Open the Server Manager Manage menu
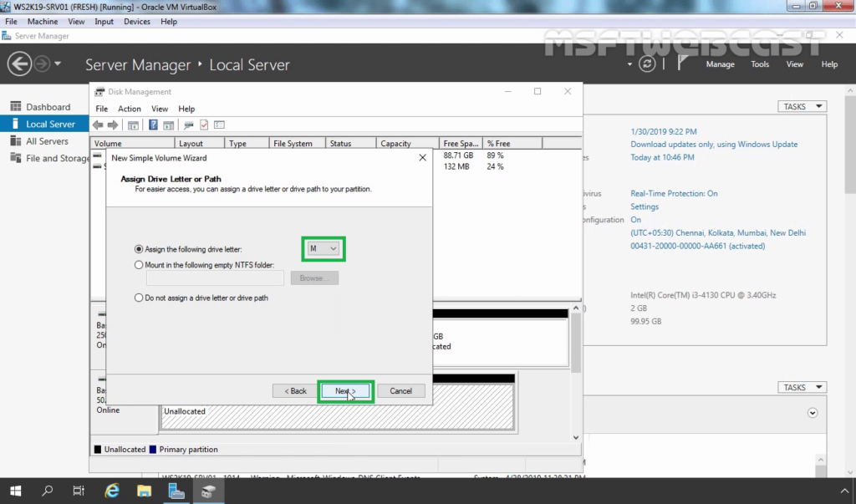Image resolution: width=856 pixels, height=504 pixels. [720, 64]
